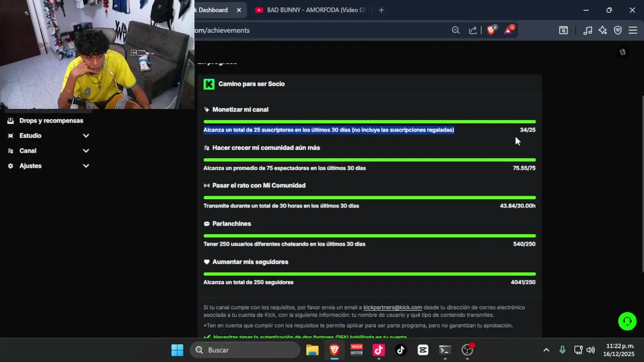Click the Estudio sidebar icon
Viewport: 644px width, 362px height.
pos(11,136)
